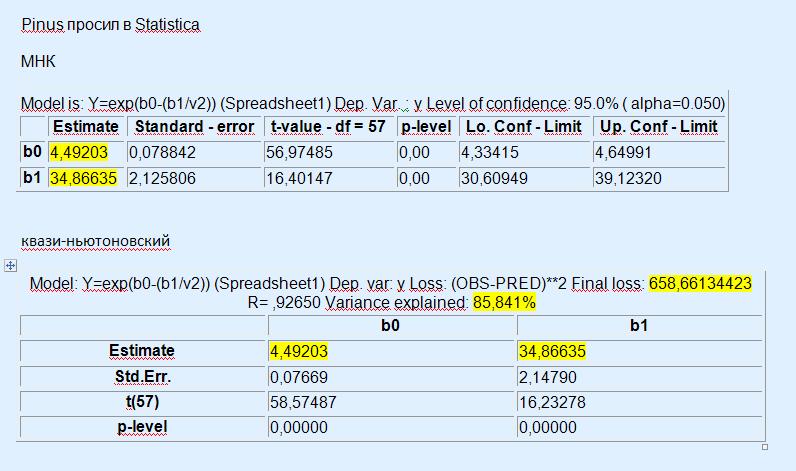Click the b0 column p-level cell 0,00000
This screenshot has width=796, height=471.
click(298, 427)
